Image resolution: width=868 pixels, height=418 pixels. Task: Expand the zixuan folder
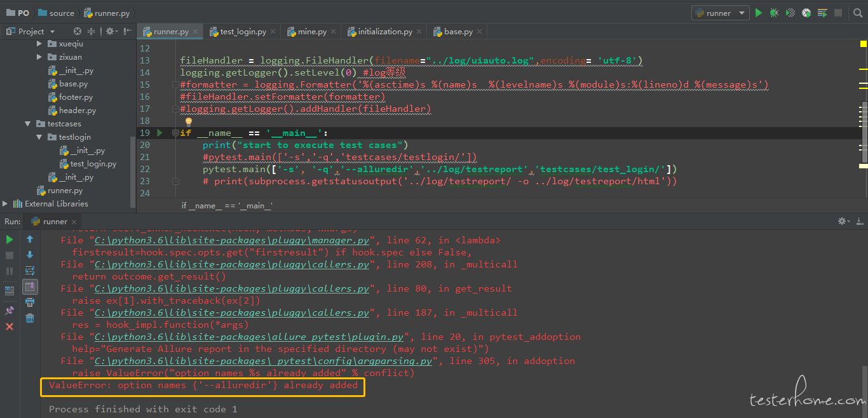coord(39,57)
